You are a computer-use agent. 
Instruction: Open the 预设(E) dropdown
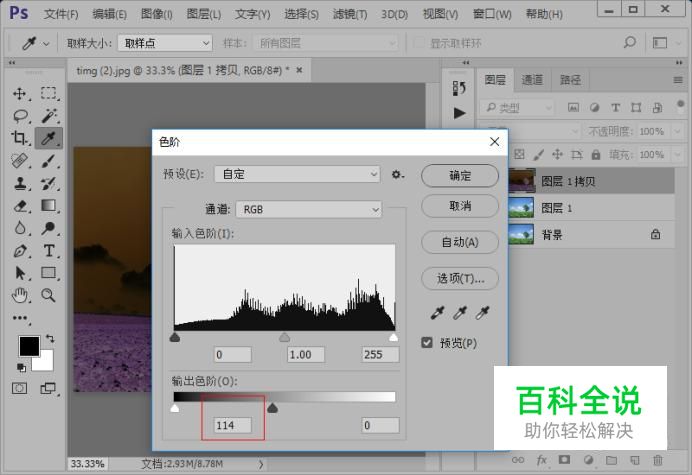(x=297, y=174)
